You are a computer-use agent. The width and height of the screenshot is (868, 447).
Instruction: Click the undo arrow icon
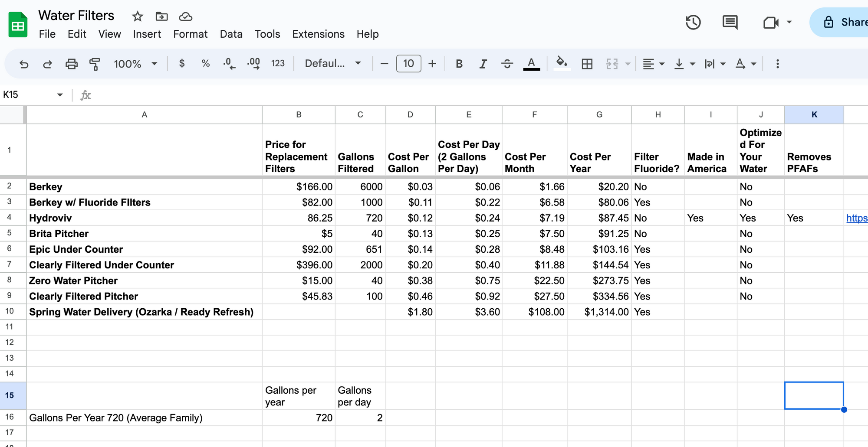24,64
